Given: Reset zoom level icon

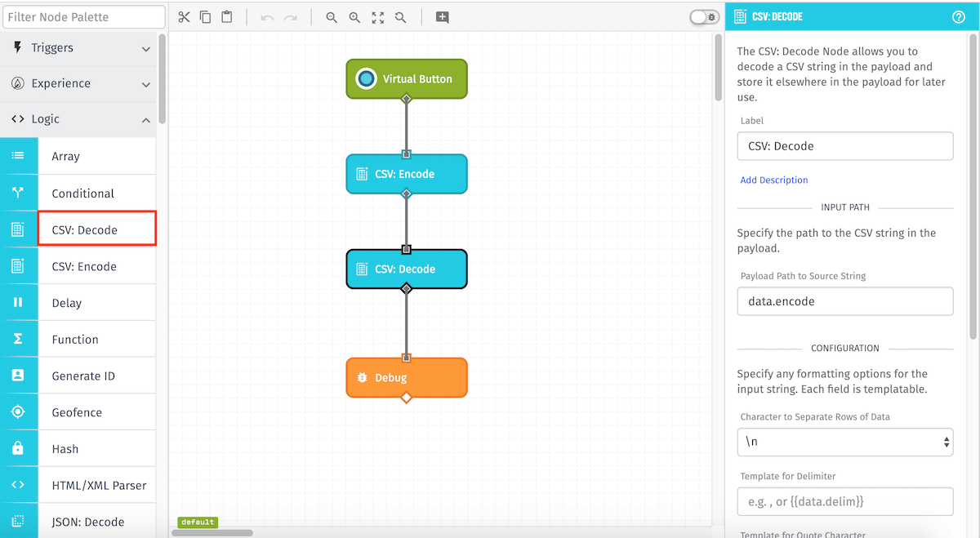Looking at the screenshot, I should click(400, 17).
